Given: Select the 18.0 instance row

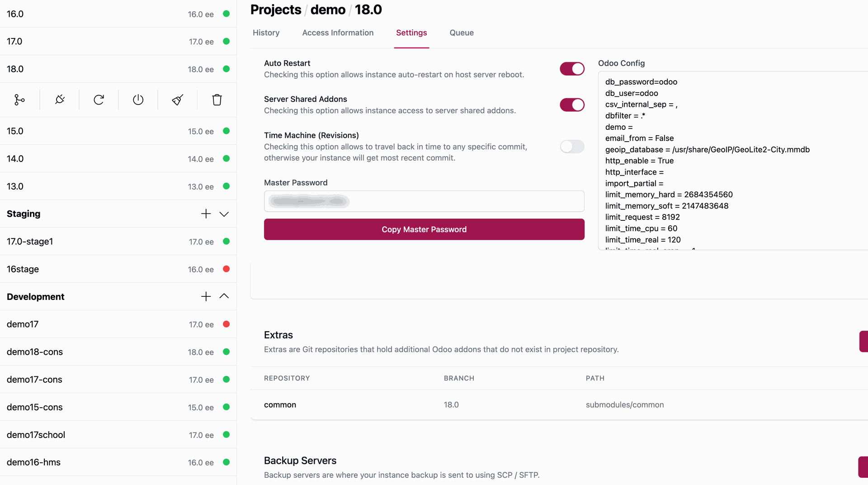Looking at the screenshot, I should pos(118,69).
